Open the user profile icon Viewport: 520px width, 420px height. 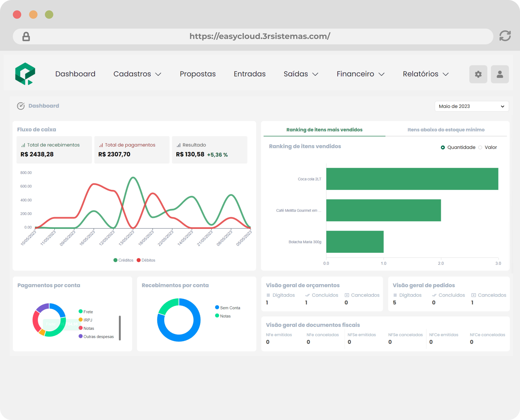pos(500,74)
